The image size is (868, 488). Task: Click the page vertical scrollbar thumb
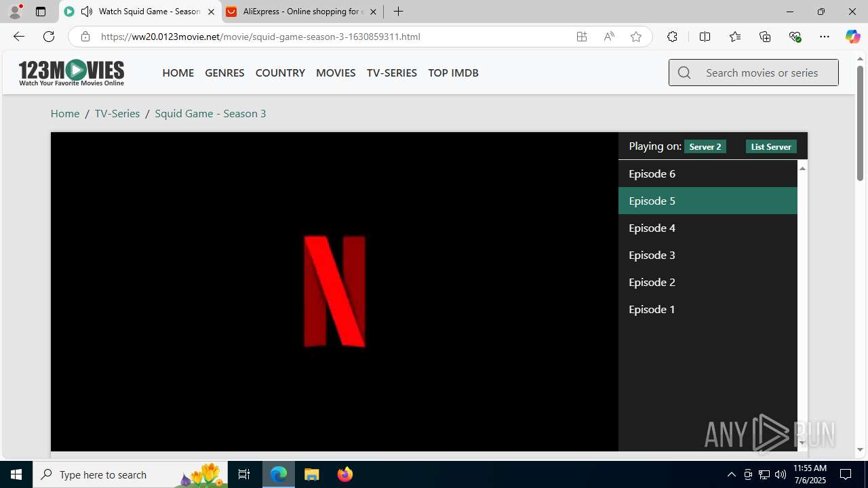tap(860, 123)
